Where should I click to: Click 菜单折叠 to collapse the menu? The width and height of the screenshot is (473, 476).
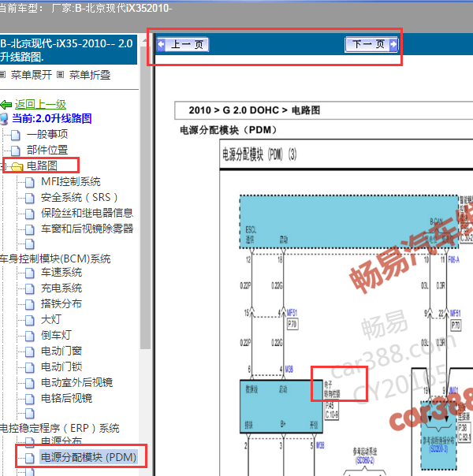point(90,75)
